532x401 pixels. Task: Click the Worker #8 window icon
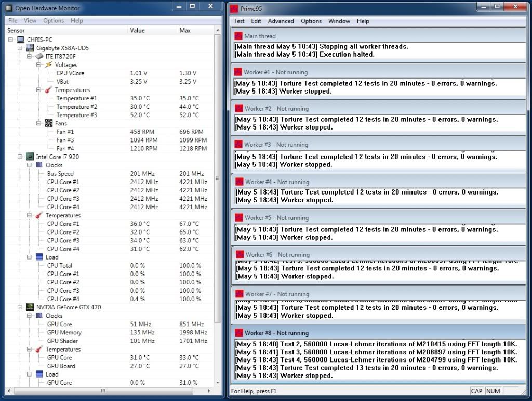238,333
